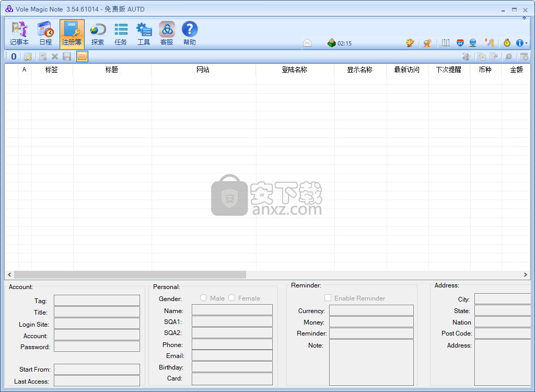Screen dimensions: 535x392
Task: Click the 金额 column header
Action: click(516, 70)
